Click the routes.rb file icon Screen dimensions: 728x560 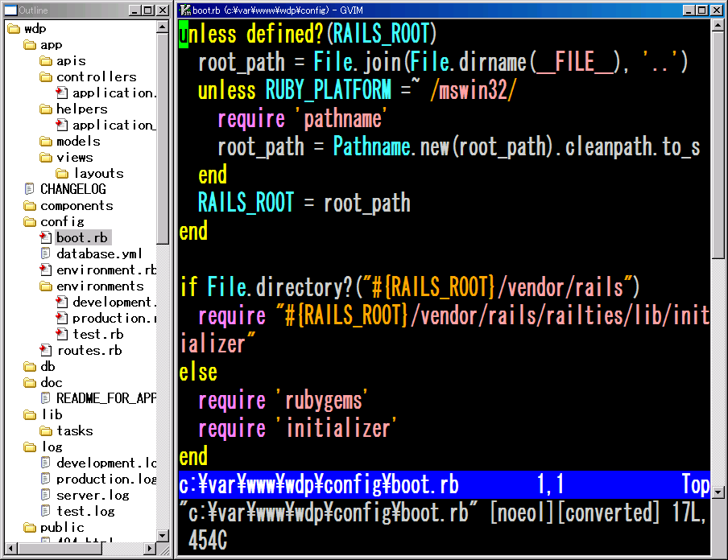point(46,351)
